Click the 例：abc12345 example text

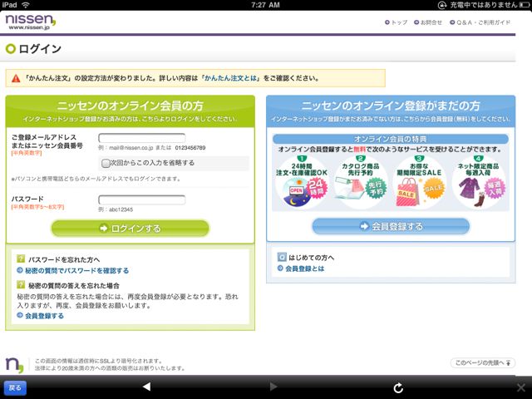[x=116, y=209]
